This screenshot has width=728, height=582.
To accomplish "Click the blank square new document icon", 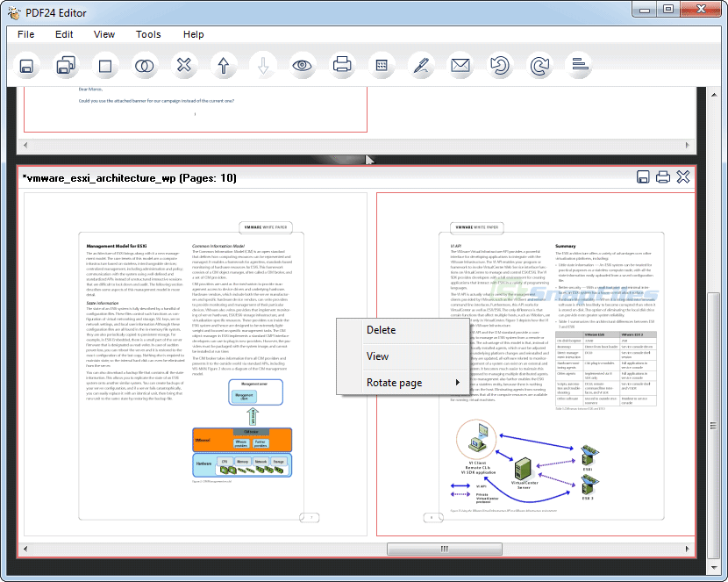I will (x=105, y=66).
